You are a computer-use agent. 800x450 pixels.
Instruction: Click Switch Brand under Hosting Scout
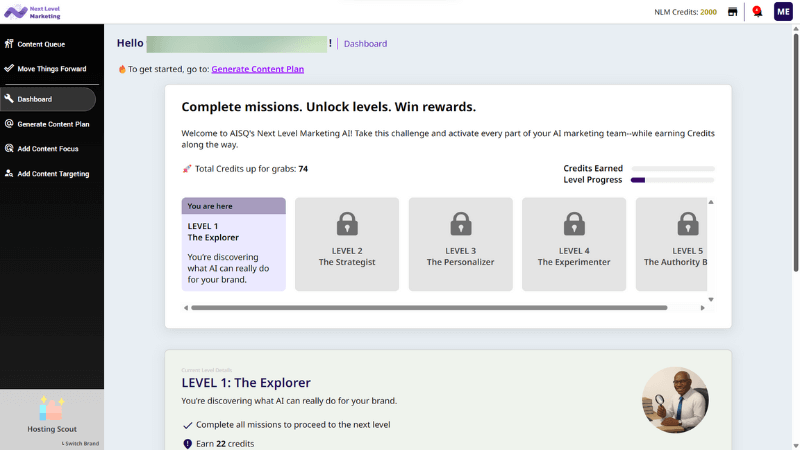(x=81, y=443)
